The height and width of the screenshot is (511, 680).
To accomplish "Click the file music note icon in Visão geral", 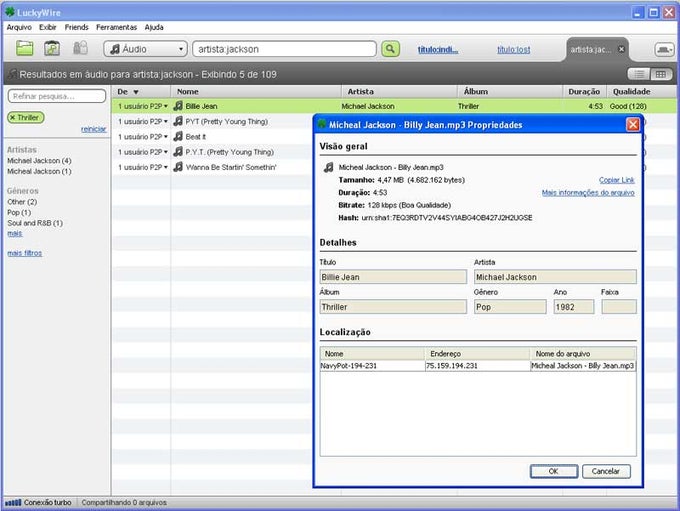I will coord(329,167).
